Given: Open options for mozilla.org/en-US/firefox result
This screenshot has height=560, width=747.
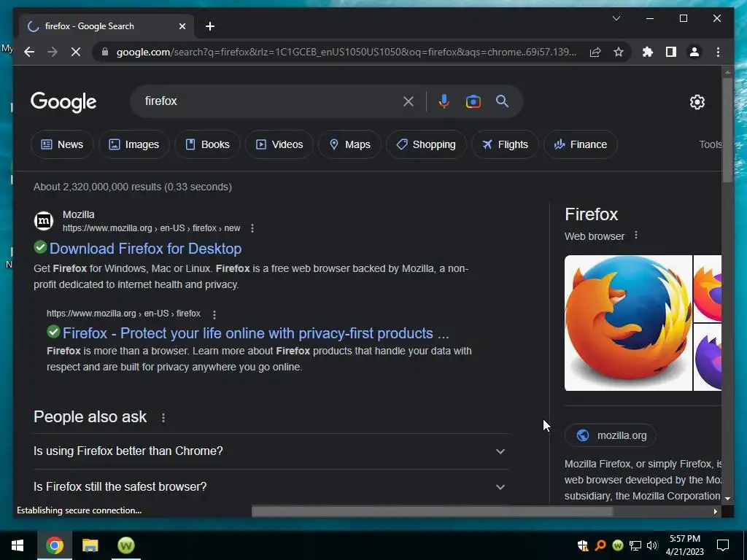Looking at the screenshot, I should tap(214, 314).
